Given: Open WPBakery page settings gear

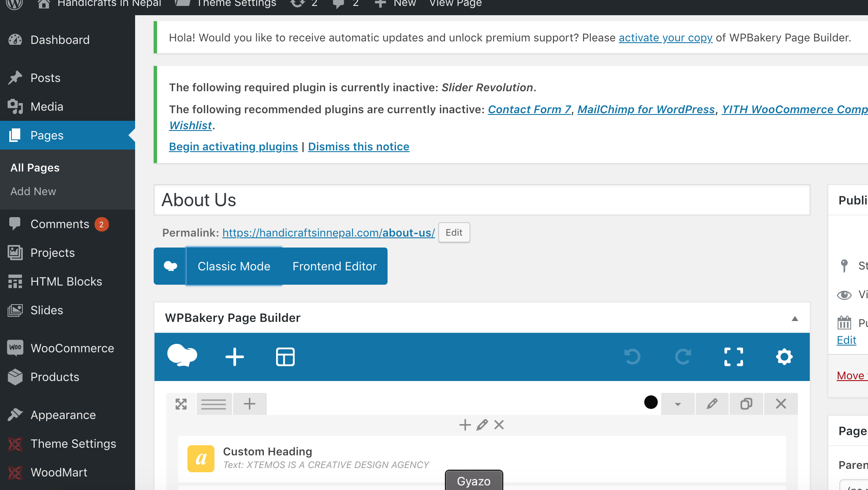Looking at the screenshot, I should coord(784,357).
